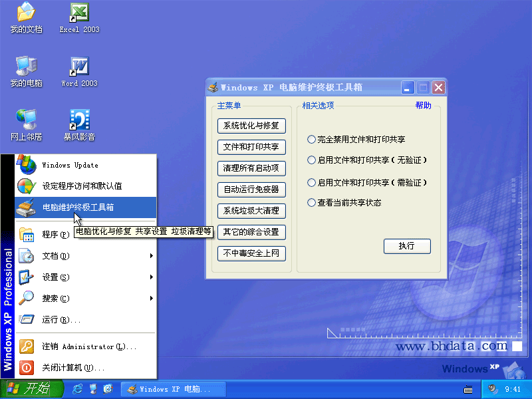This screenshot has height=399, width=532.
Task: Click the Windows Update globe icon
Action: pyautogui.click(x=27, y=165)
